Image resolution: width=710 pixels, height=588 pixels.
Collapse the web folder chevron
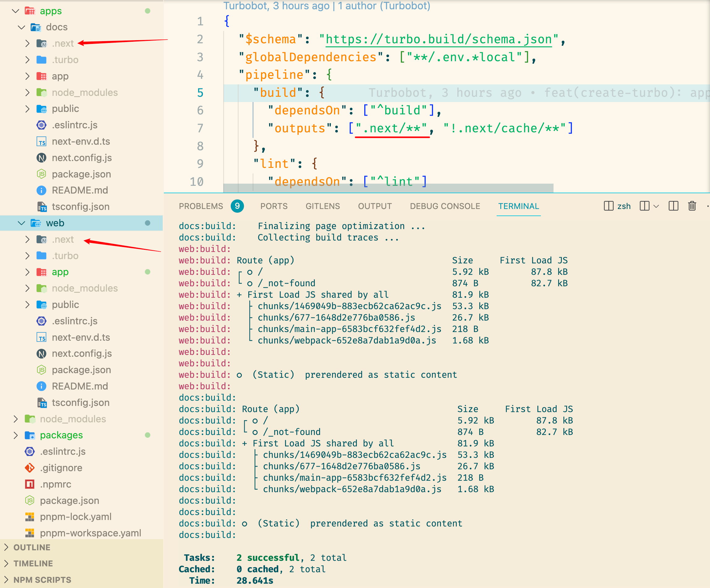pyautogui.click(x=22, y=223)
